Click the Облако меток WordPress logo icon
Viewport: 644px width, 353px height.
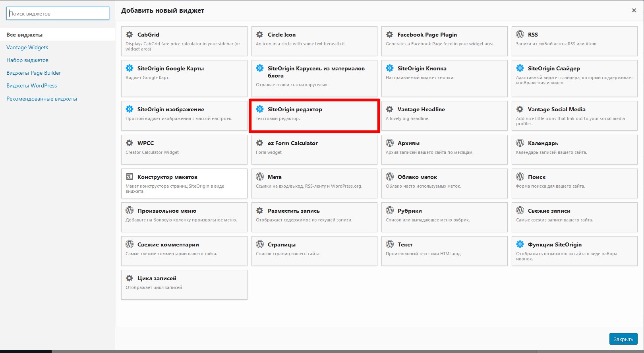click(390, 177)
